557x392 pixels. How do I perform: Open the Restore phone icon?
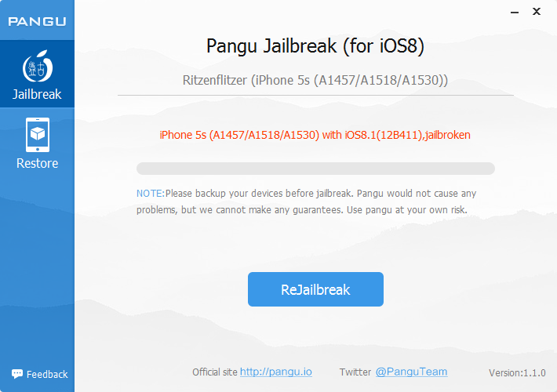pyautogui.click(x=38, y=135)
